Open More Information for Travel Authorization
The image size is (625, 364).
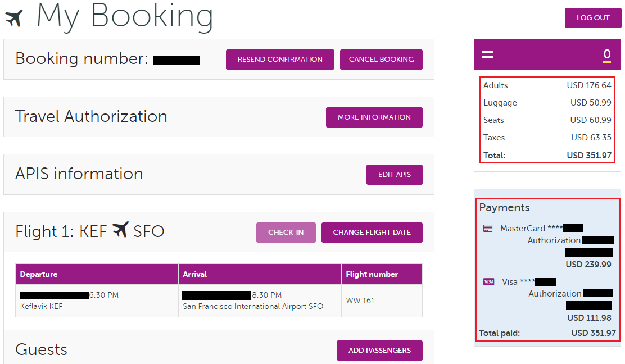[x=374, y=117]
